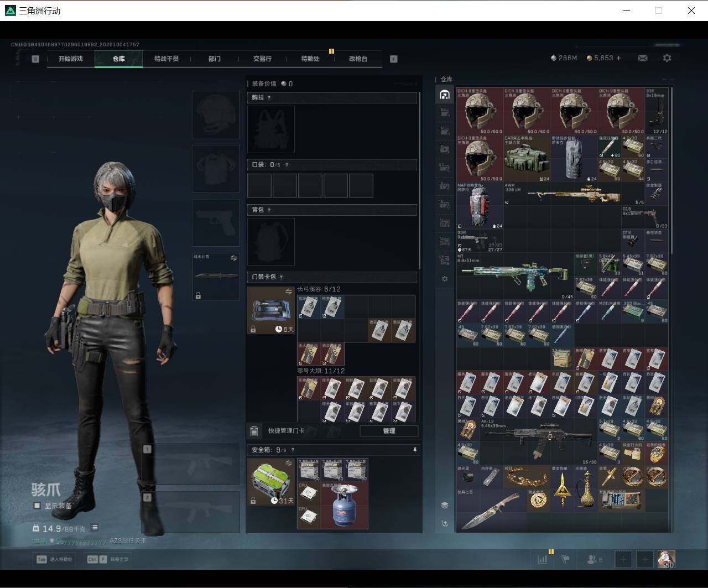Open the statistics chart icon in bottom bar
The width and height of the screenshot is (708, 588).
543,559
